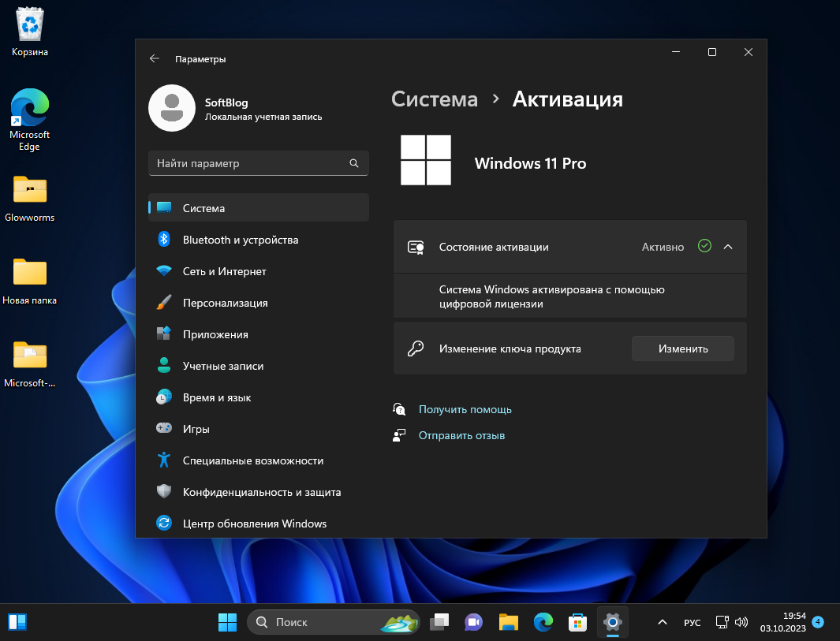Click the Учетные записи person icon

(x=164, y=365)
